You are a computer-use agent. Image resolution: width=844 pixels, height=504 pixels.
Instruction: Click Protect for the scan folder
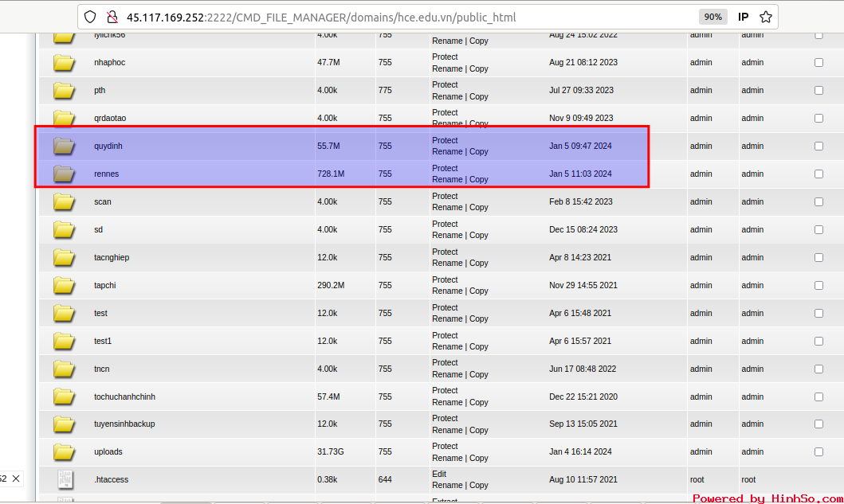(x=445, y=196)
